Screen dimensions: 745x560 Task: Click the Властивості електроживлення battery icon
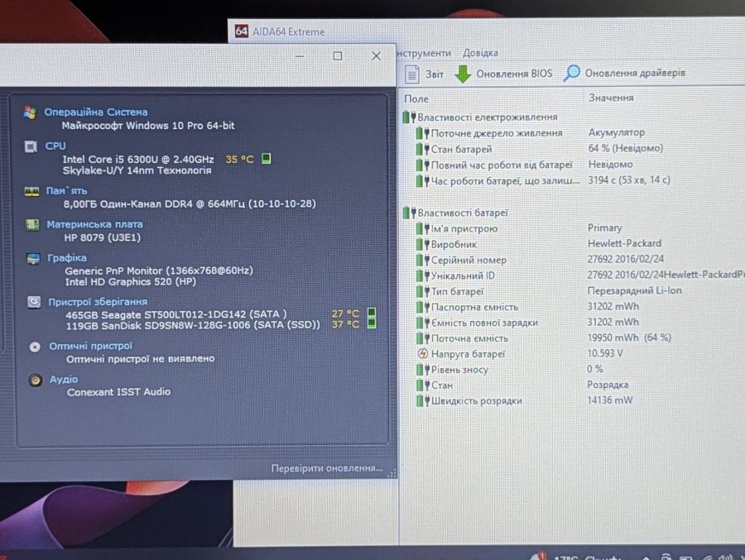tap(409, 117)
